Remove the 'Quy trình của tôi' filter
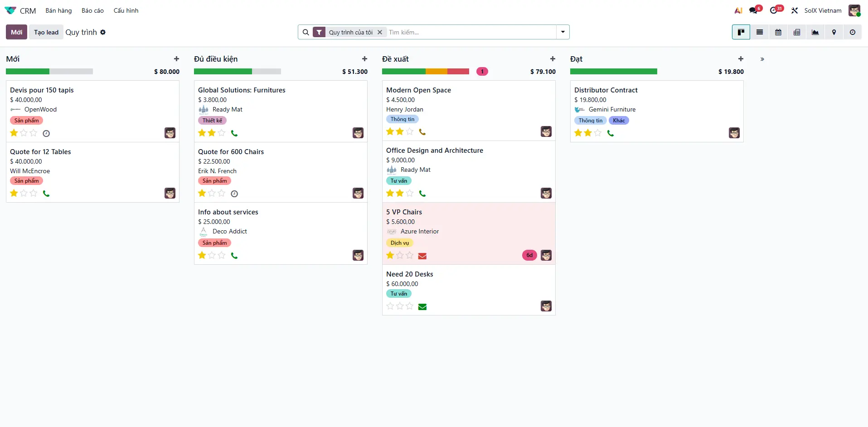Screen dimensions: 868x427 [379, 32]
